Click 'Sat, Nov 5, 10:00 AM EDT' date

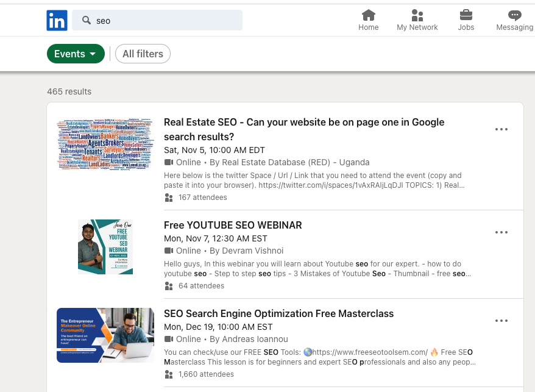tap(214, 150)
